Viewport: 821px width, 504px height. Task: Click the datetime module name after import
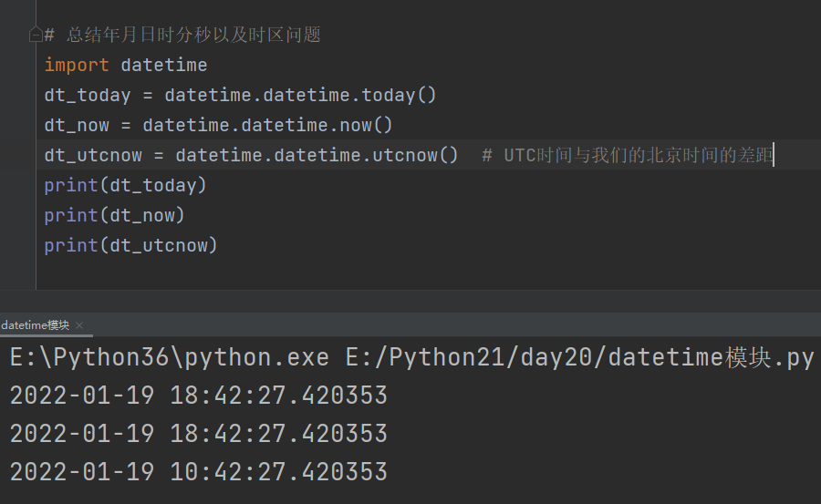pos(164,65)
